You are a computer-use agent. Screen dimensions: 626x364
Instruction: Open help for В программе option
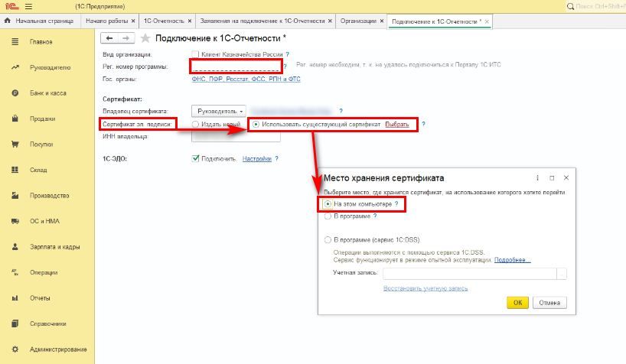click(x=375, y=216)
